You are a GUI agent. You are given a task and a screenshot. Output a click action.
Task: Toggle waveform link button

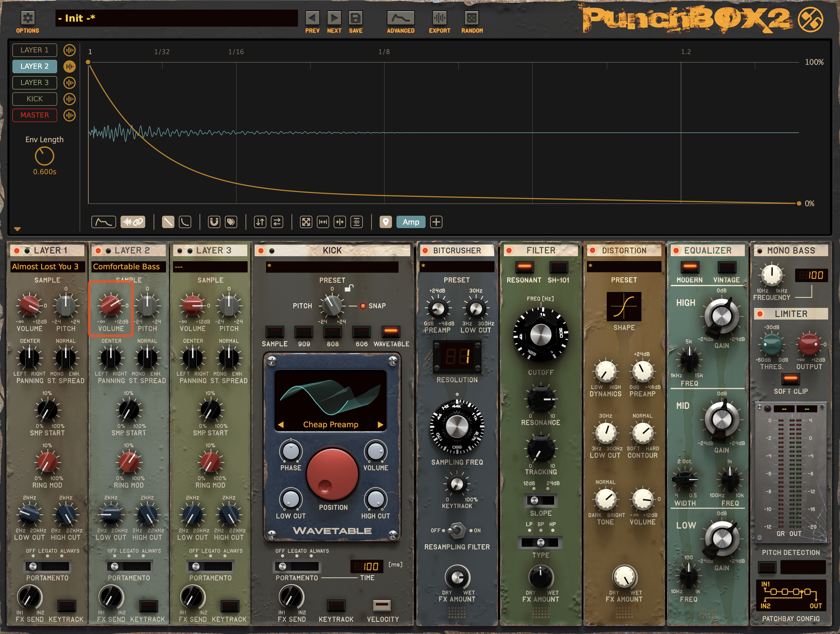point(133,222)
